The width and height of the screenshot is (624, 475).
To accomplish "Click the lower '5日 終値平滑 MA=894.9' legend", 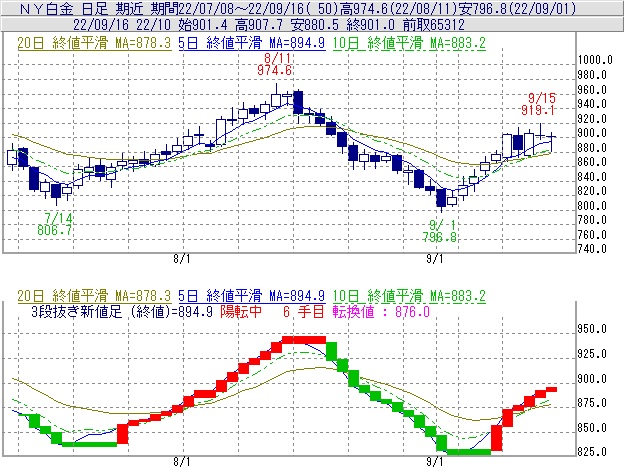I will [252, 296].
